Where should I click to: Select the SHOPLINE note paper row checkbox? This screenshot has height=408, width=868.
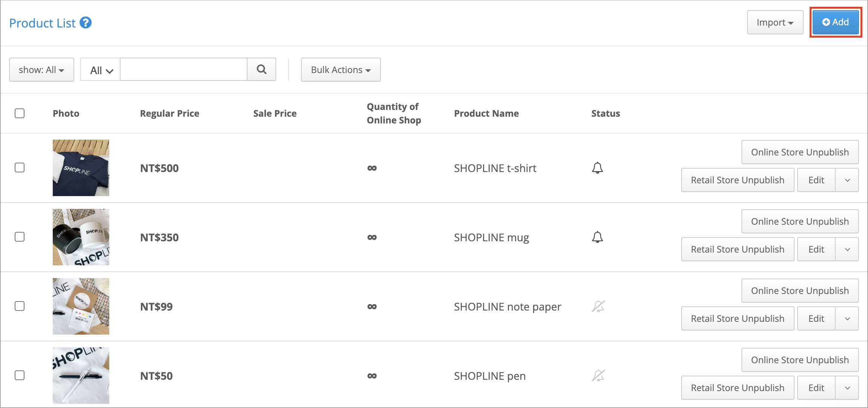[x=20, y=306]
